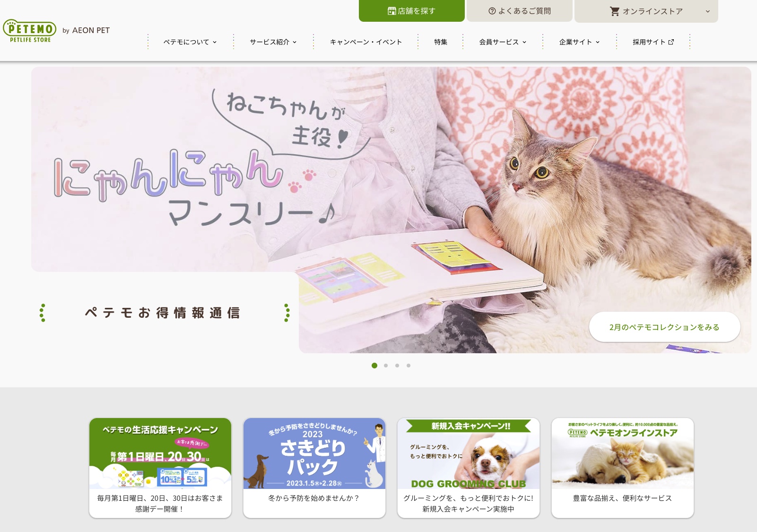Select the 特集 menu item
The image size is (757, 532).
441,42
